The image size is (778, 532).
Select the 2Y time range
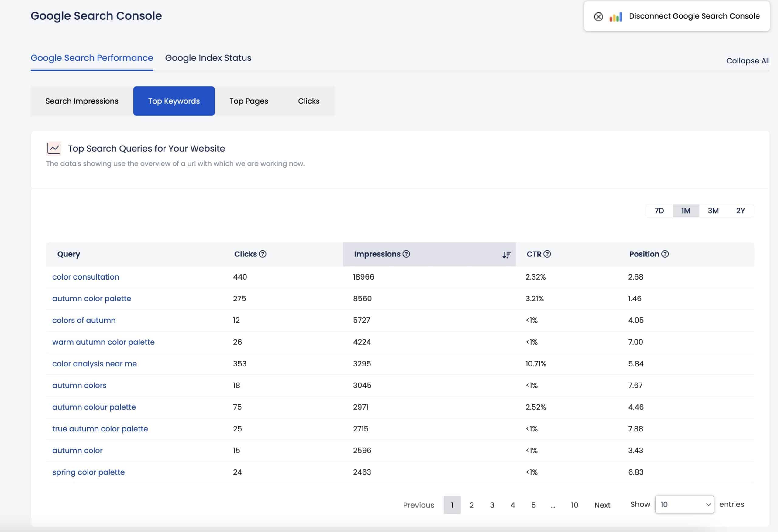pyautogui.click(x=740, y=211)
